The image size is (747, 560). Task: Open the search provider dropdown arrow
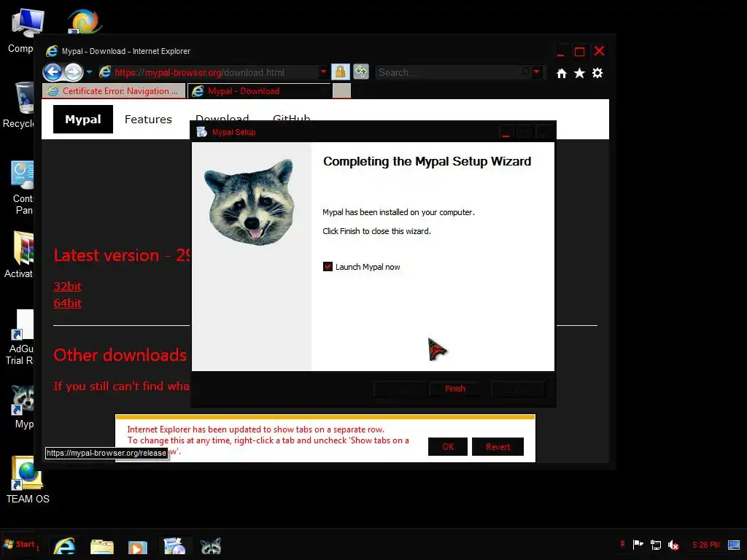536,72
